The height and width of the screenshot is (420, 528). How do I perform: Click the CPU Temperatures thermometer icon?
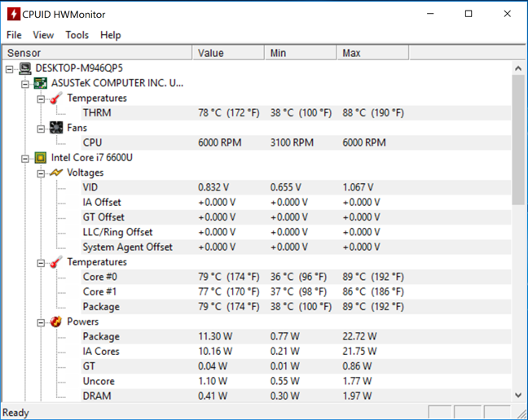(56, 262)
